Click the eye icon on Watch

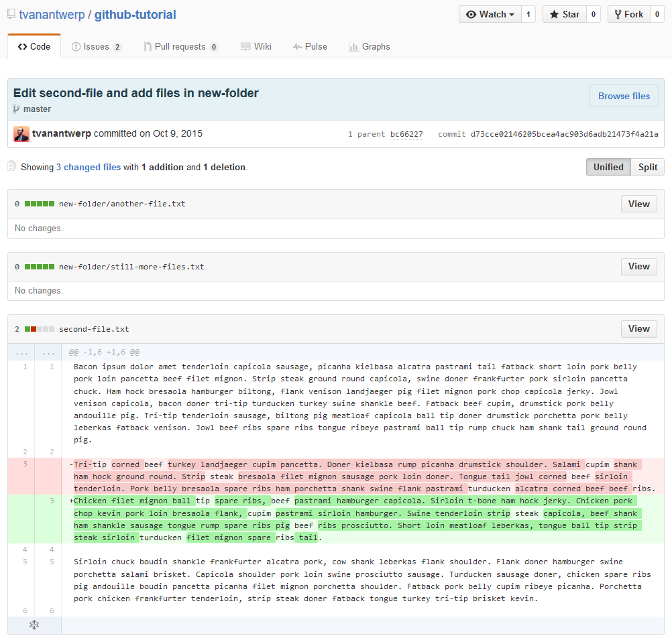tap(471, 15)
